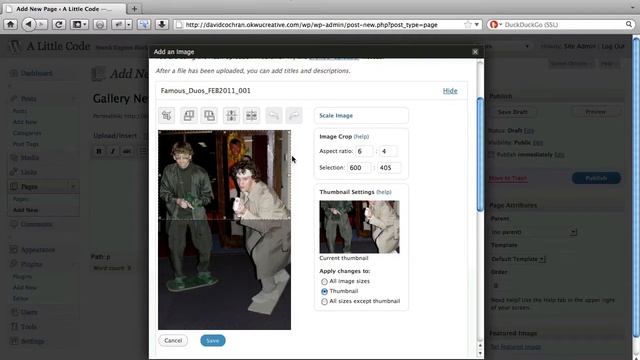640x360 pixels.
Task: Click current thumbnail preview image
Action: (x=360, y=227)
